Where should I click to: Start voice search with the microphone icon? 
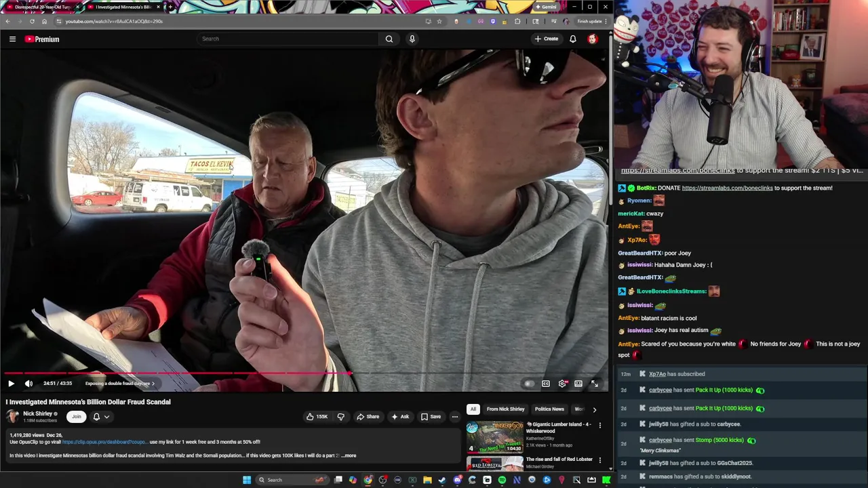(x=412, y=39)
